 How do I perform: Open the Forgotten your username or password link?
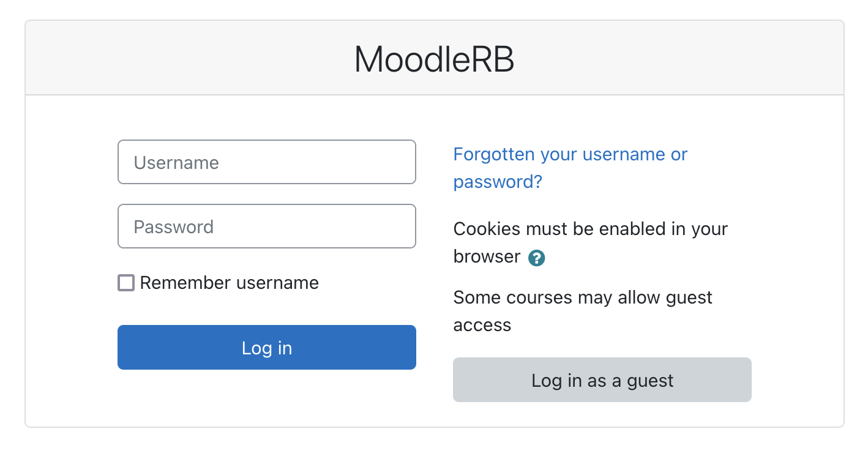[571, 168]
